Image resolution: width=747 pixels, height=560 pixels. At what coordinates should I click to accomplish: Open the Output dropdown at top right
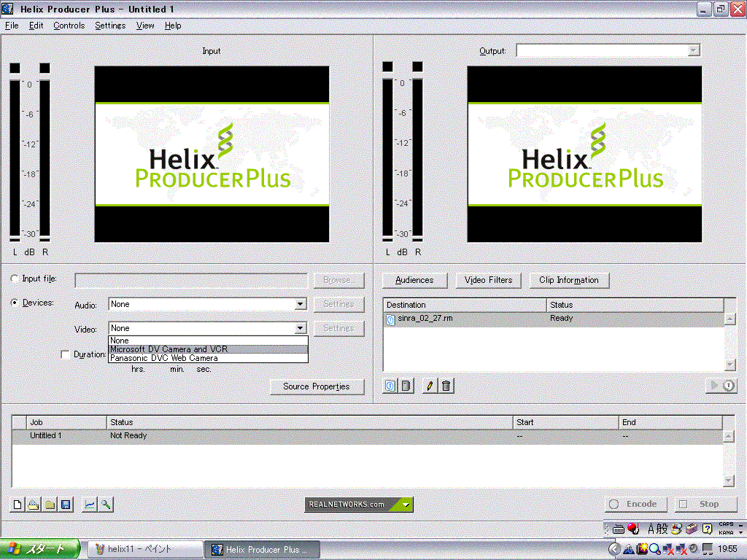pos(694,50)
